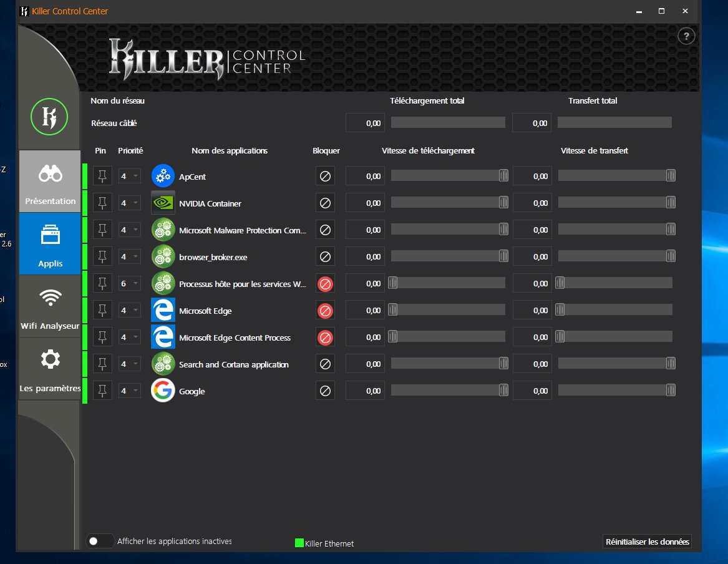Switch to the Présentation tab

50,182
